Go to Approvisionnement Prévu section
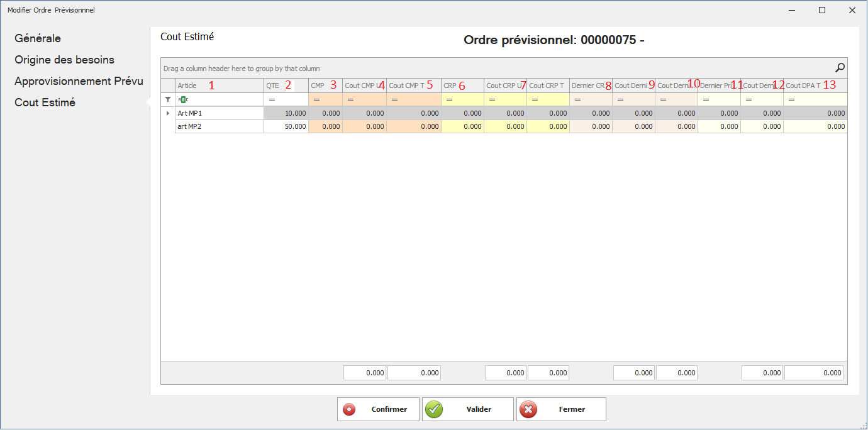The image size is (868, 430). [x=79, y=81]
